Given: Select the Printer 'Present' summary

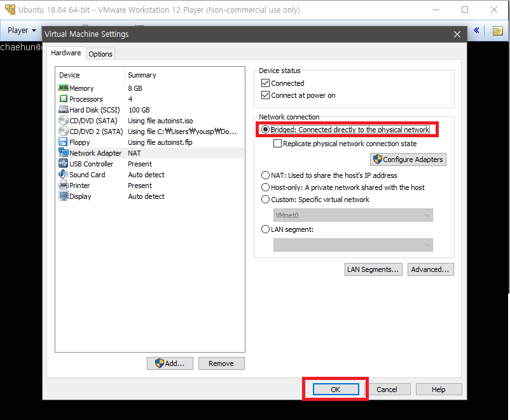Looking at the screenshot, I should point(140,186).
